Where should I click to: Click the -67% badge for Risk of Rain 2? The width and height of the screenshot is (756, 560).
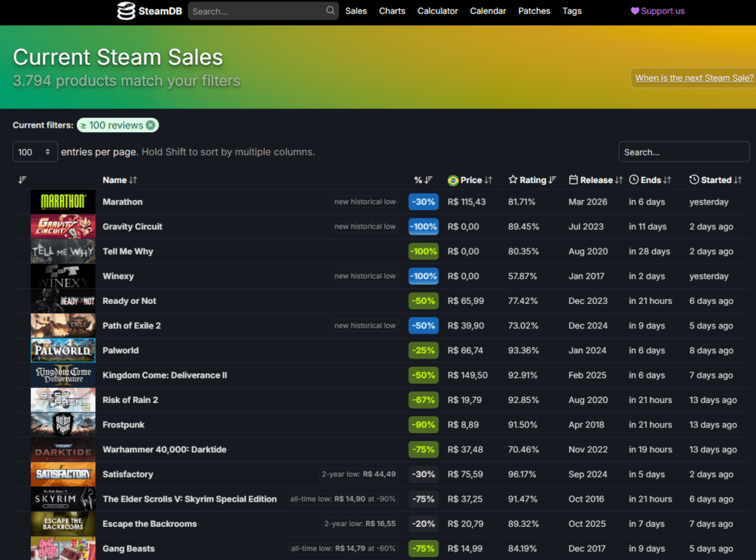(423, 400)
